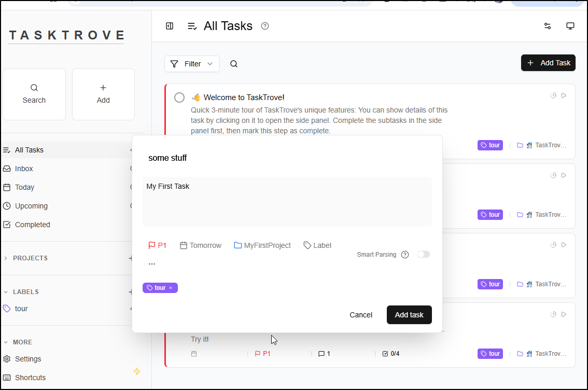Add a new project with the plus icon
This screenshot has width=588, height=390.
(131, 258)
